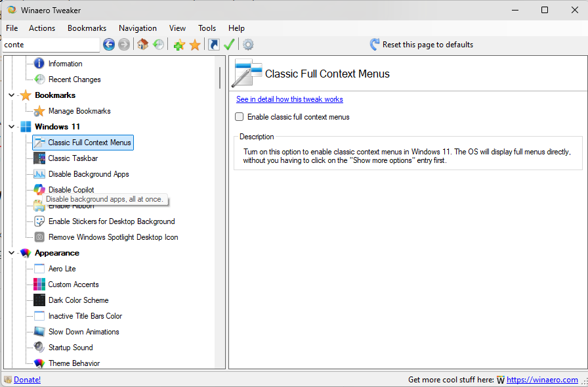Open Manage Bookmarks in the tree
Viewport: 588px width, 387px height.
(79, 111)
